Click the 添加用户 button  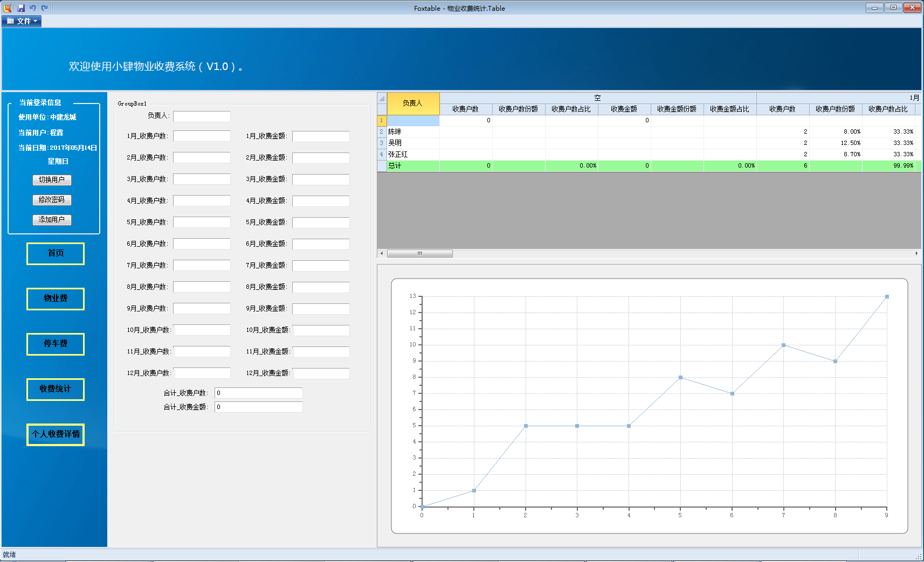pos(52,220)
